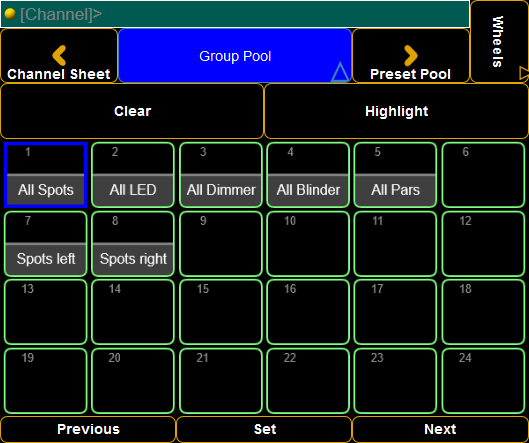Toggle the Highlight function
Screen dimensions: 529x443
coord(396,111)
